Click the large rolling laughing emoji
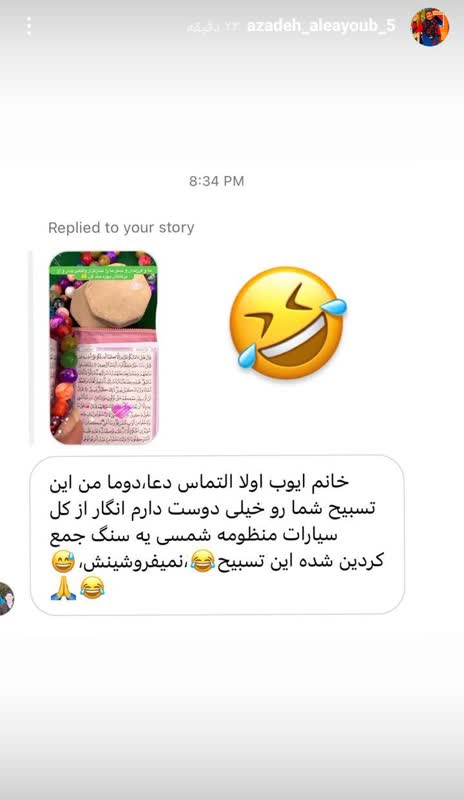464x800 pixels. coord(287,322)
